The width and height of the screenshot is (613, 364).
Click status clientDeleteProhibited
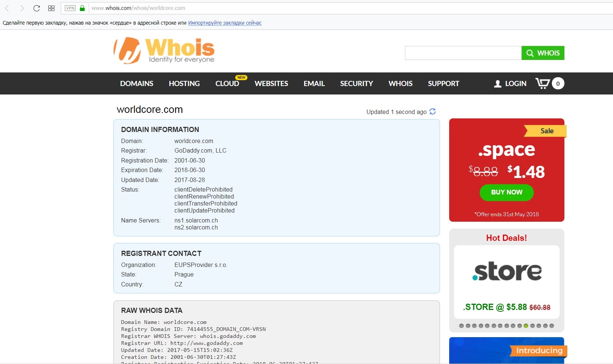point(204,190)
